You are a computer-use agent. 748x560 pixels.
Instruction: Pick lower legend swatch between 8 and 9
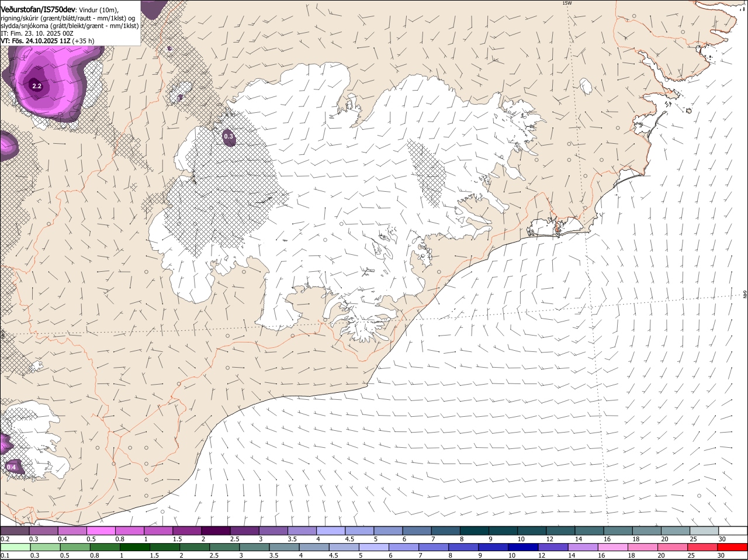pos(464,547)
